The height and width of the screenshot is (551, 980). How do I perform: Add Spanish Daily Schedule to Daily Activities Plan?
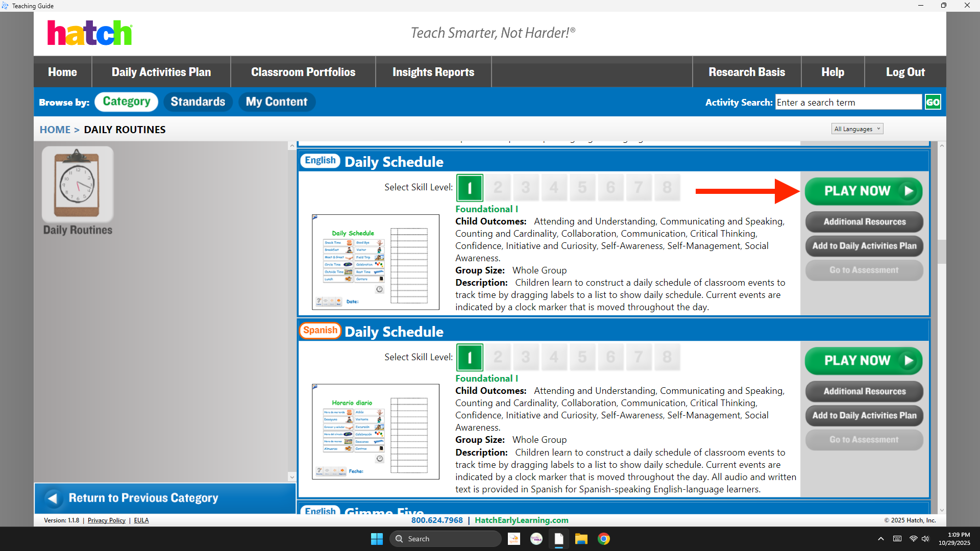864,415
